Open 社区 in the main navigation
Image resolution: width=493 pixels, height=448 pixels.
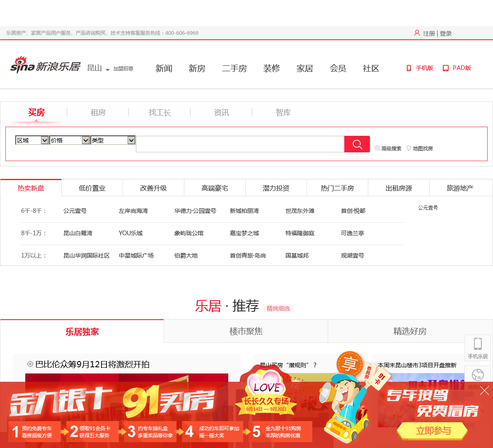(371, 68)
